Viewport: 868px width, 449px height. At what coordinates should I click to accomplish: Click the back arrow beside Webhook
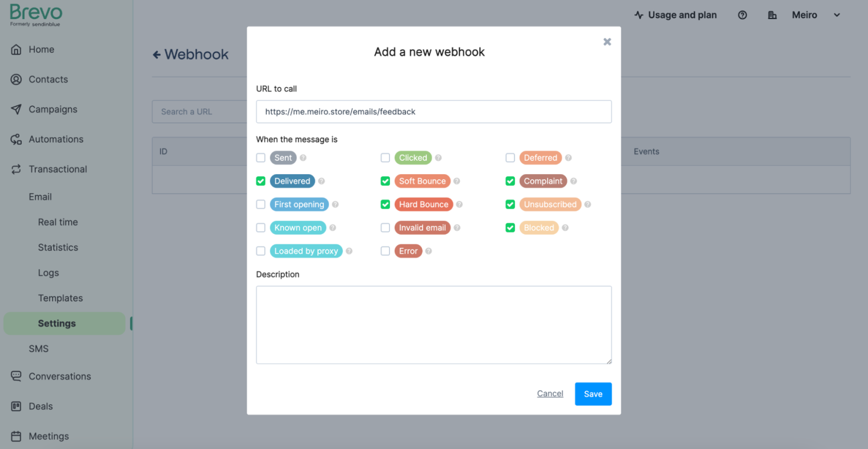tap(157, 55)
